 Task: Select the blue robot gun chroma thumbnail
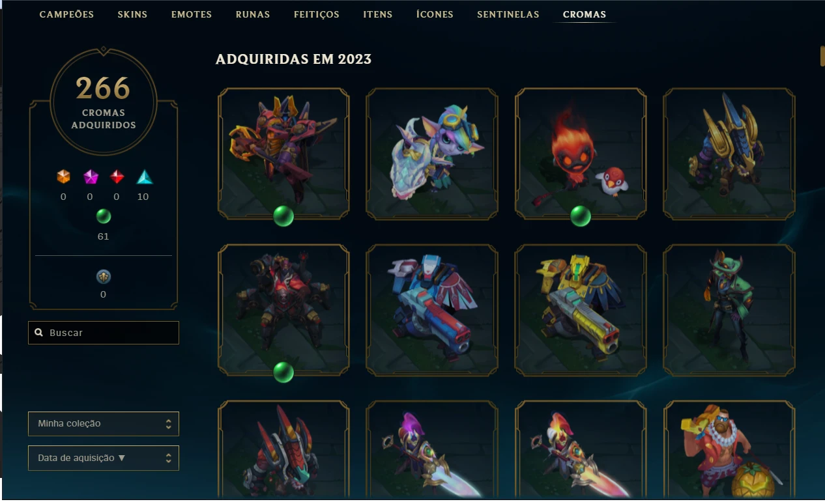(432, 310)
